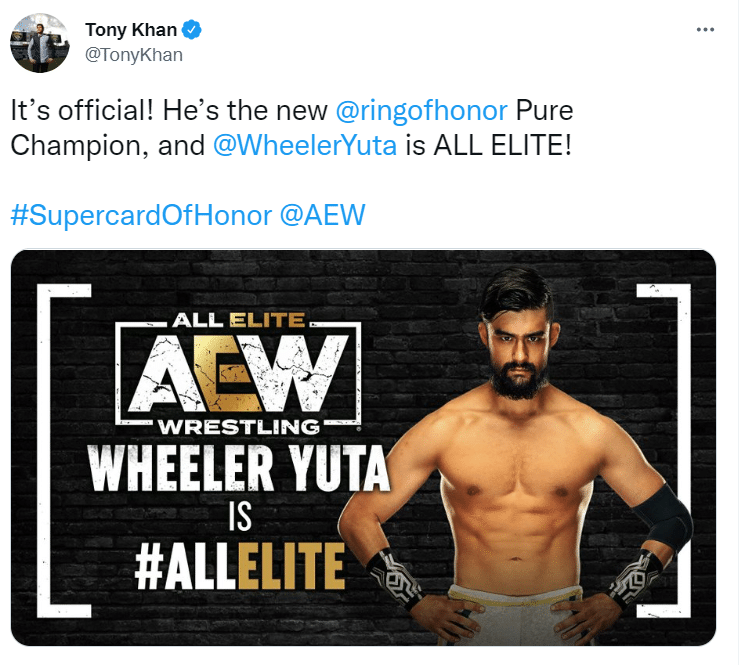Follow the @ringofhonor mention link
The height and width of the screenshot is (665, 750).
point(421,111)
